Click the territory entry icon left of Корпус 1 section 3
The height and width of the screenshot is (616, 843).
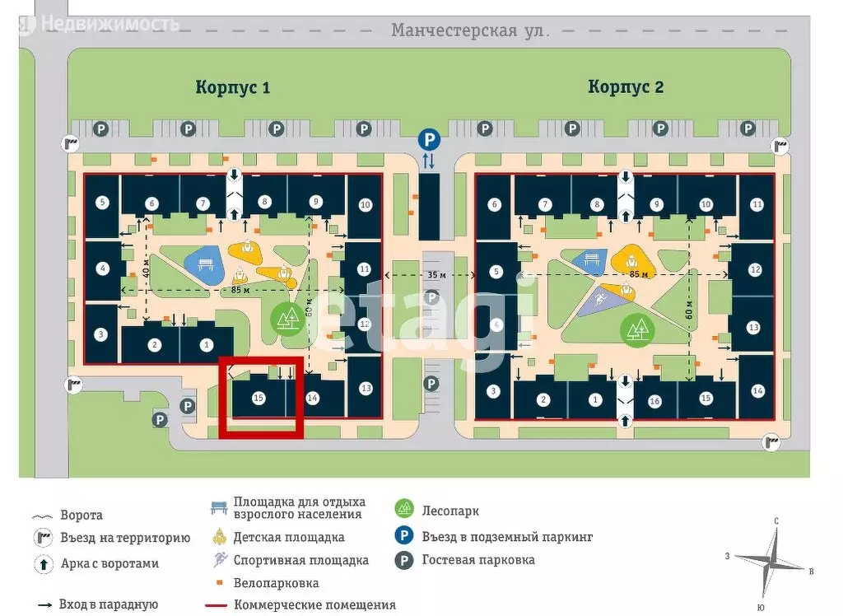[x=73, y=385]
